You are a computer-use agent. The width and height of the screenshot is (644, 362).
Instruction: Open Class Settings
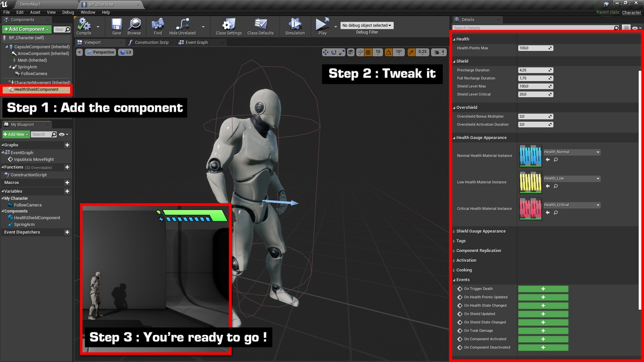[228, 25]
